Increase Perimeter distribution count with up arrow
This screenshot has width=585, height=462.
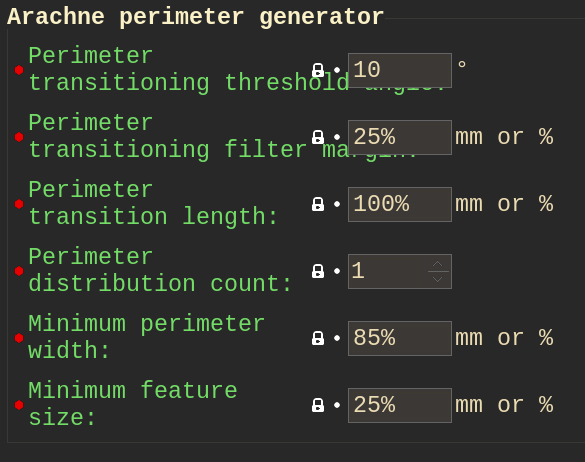(438, 264)
